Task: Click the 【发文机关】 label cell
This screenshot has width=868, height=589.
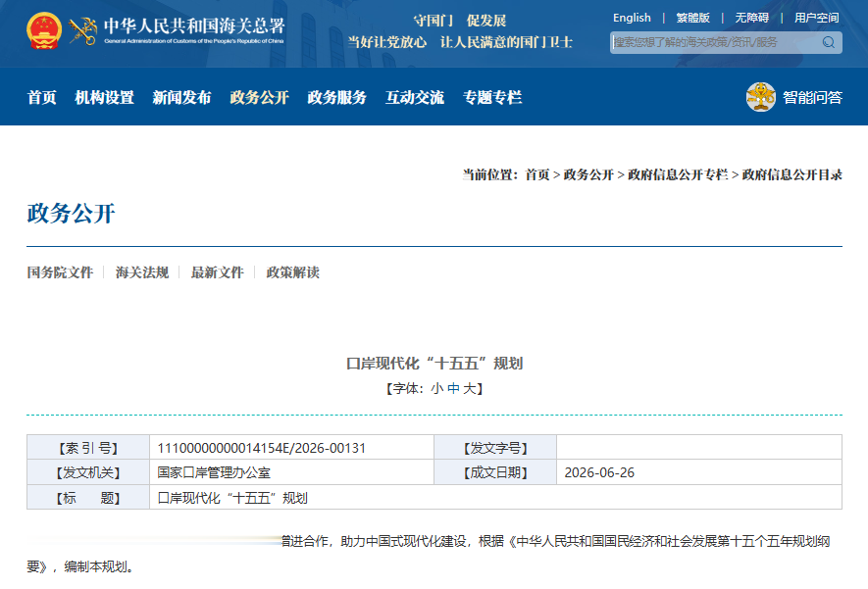Action: pos(88,472)
